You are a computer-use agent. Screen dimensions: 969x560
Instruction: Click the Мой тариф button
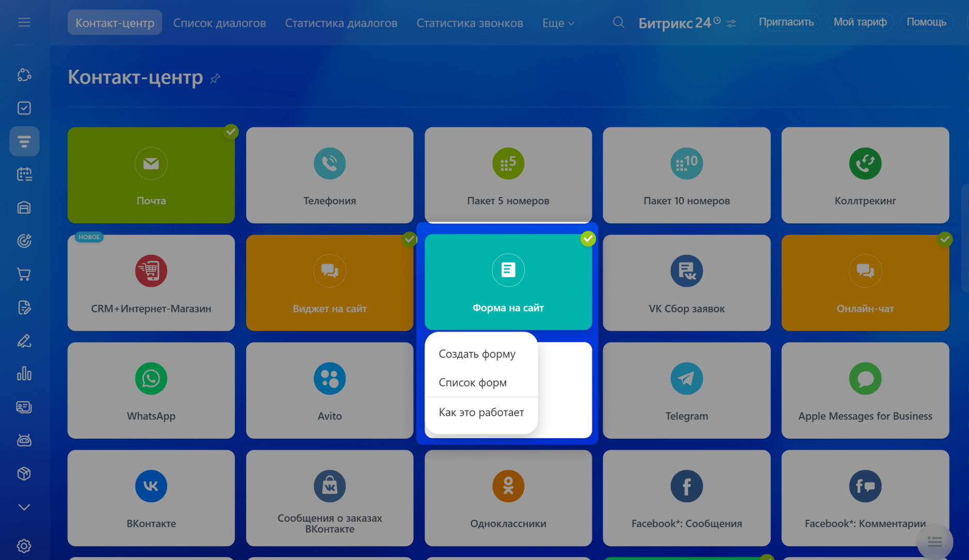point(860,22)
